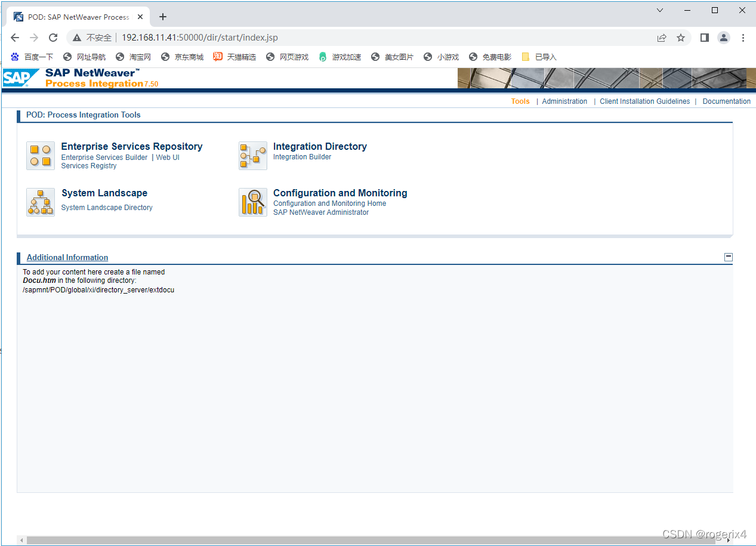Open the Web UI link
Viewport: 756px width, 546px height.
tap(168, 158)
